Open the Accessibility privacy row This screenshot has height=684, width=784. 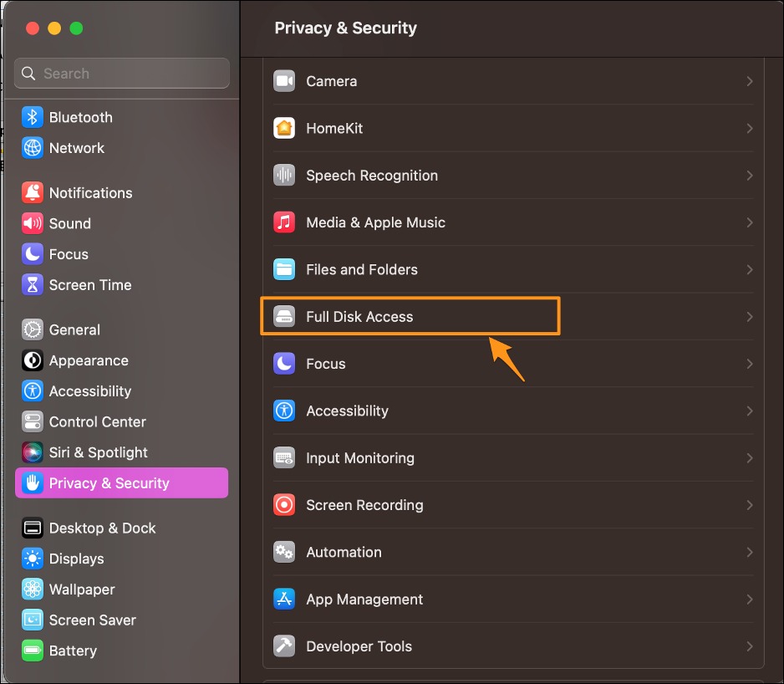pyautogui.click(x=347, y=411)
